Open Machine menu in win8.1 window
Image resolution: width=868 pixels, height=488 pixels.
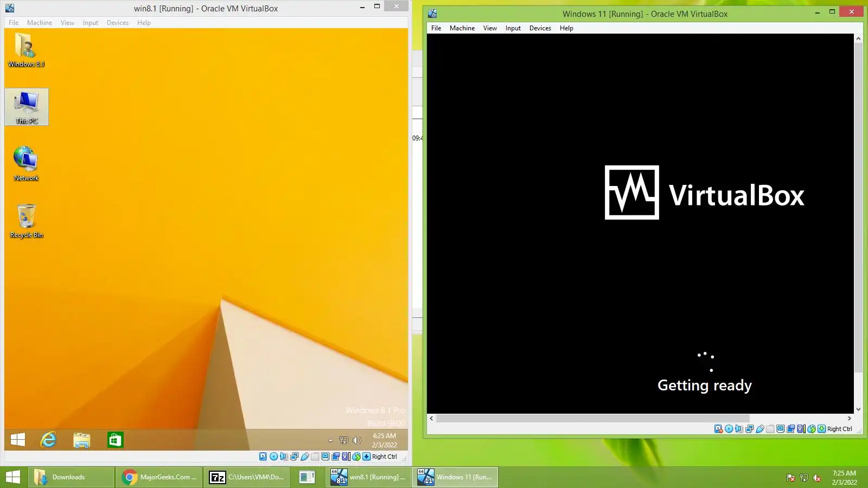(x=40, y=23)
